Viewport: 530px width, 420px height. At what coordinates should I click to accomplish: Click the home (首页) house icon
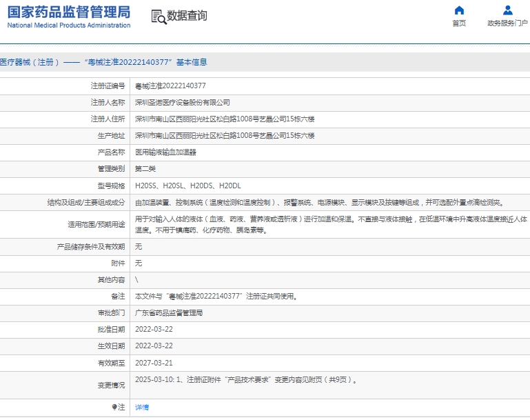[459, 10]
